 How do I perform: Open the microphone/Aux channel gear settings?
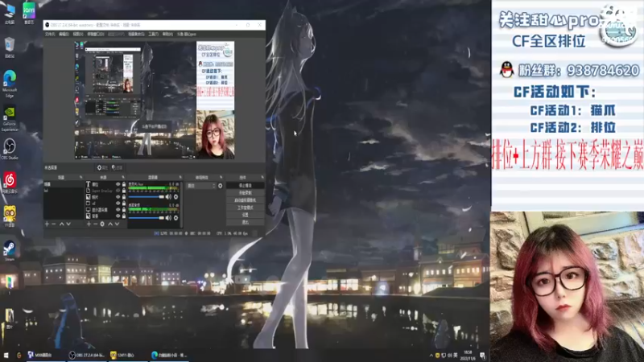coord(175,197)
